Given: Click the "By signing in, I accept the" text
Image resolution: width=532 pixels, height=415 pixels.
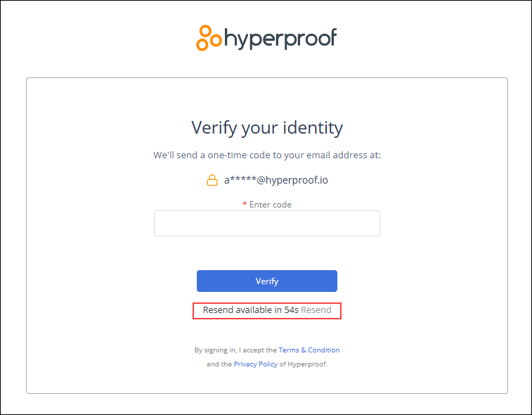Looking at the screenshot, I should point(235,350).
